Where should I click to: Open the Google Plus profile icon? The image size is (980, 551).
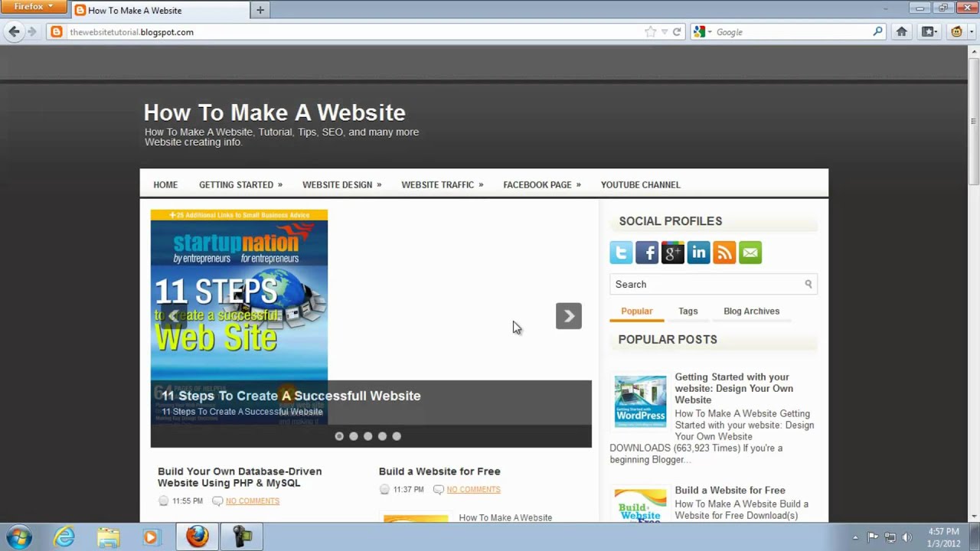coord(673,253)
